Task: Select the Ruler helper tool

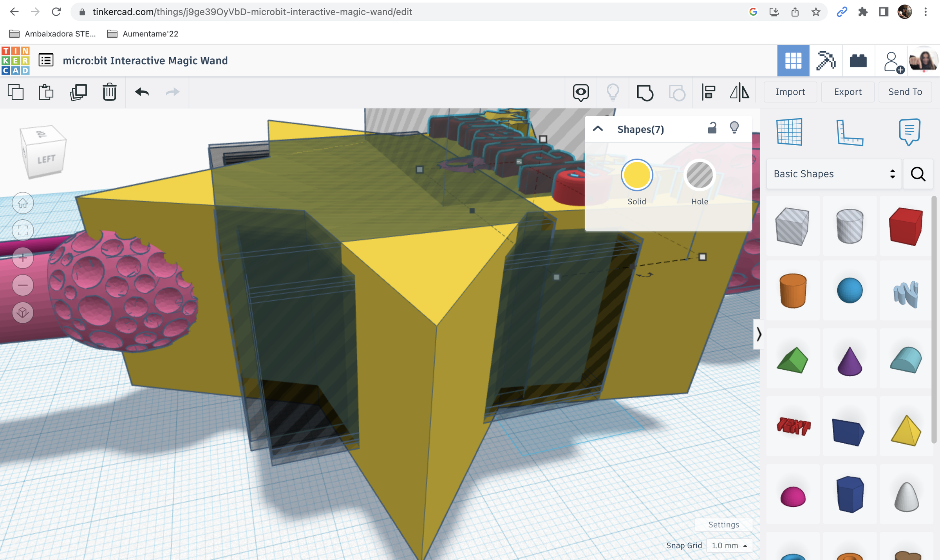Action: (x=850, y=132)
